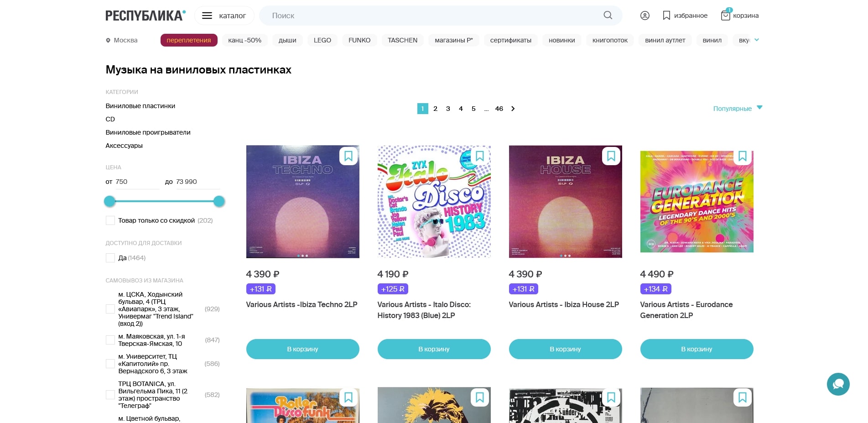868x423 pixels.
Task: Select the винил аутлет tag
Action: coord(665,40)
